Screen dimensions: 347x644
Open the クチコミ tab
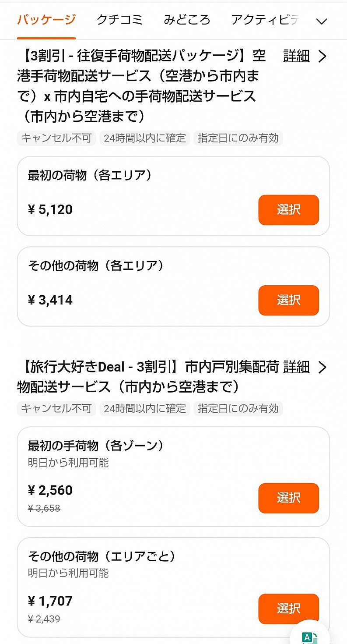click(119, 20)
